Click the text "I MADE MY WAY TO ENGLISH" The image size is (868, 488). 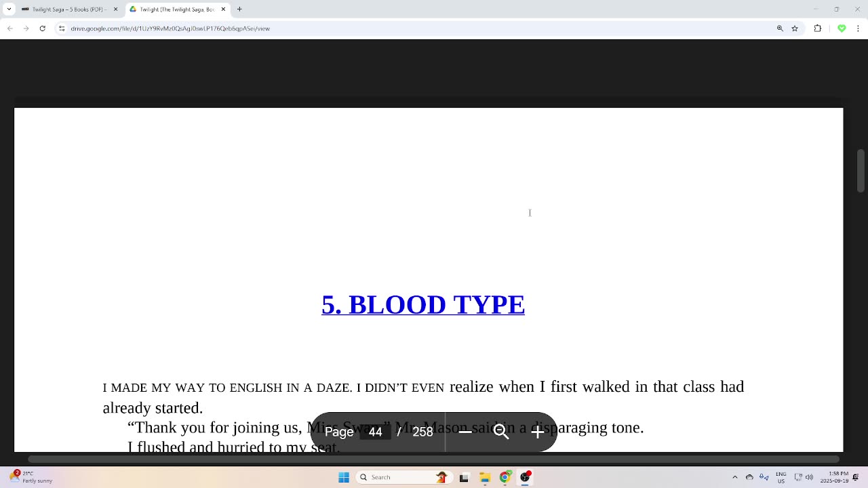pyautogui.click(x=193, y=388)
